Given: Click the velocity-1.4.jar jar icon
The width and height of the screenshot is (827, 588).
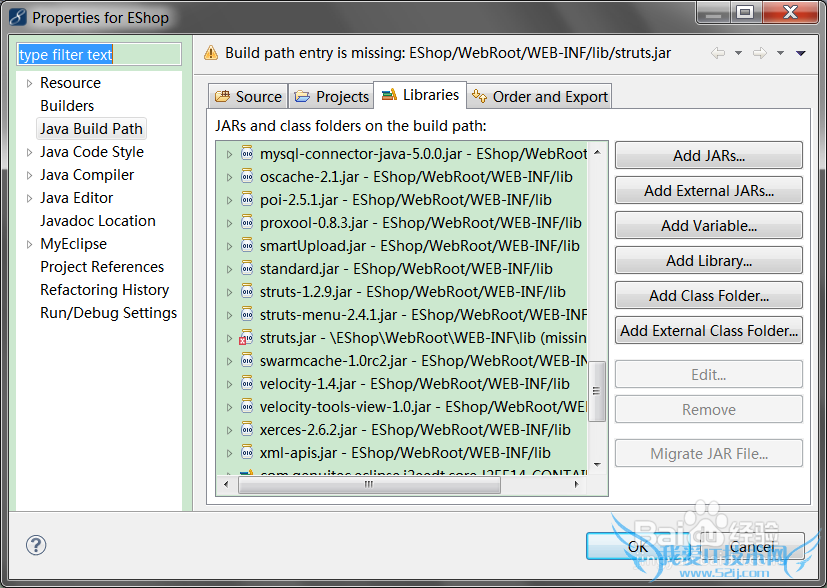Looking at the screenshot, I should tap(247, 384).
